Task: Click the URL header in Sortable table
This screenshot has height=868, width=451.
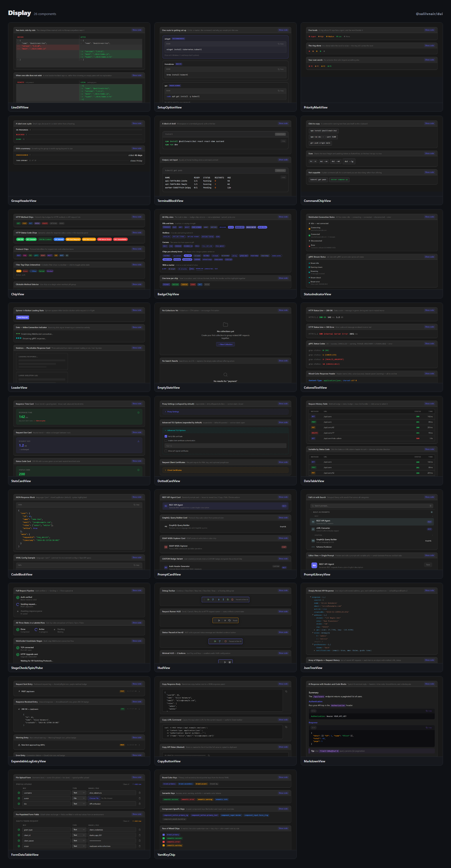Action: click(326, 457)
